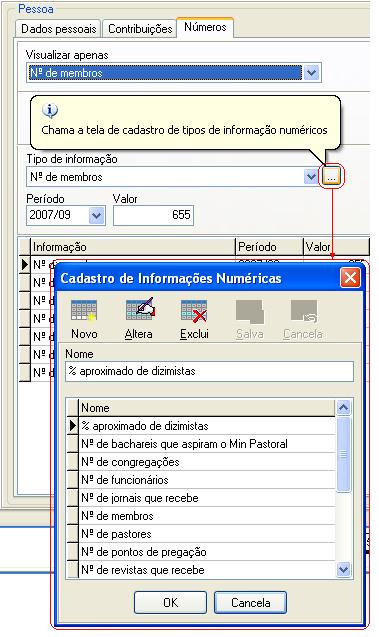
Task: Click the ellipsis button beside Tipo de informação
Action: [x=332, y=177]
